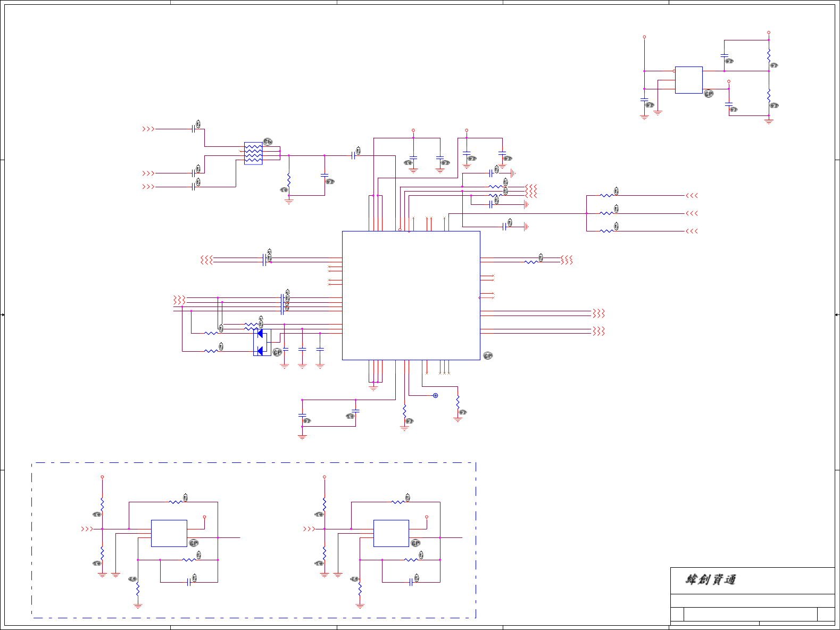Select the middle output port of the three-resistor group
This screenshot has height=630, width=840.
coord(692,213)
